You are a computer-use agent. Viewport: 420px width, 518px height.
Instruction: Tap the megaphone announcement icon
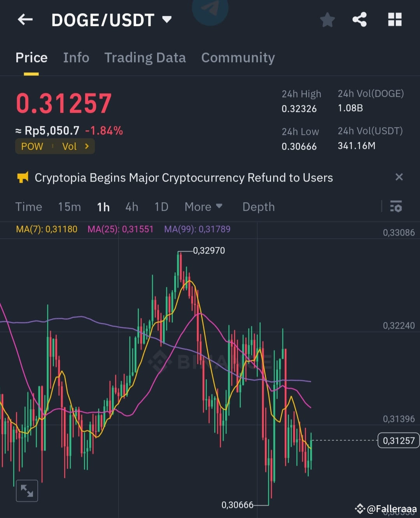(23, 178)
